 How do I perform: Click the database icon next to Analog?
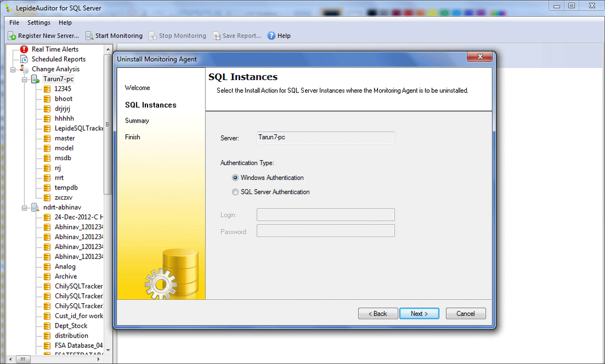(47, 266)
